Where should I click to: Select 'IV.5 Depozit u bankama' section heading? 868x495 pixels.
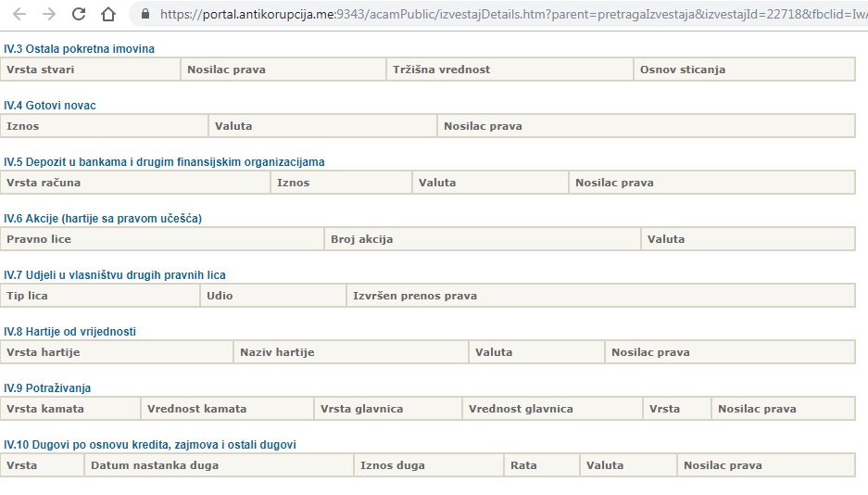coord(164,162)
